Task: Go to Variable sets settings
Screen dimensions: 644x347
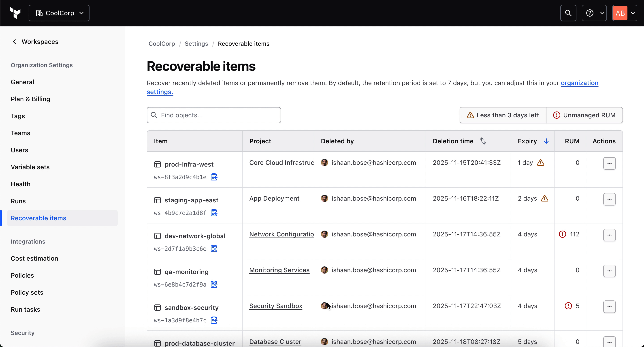Action: click(x=30, y=167)
